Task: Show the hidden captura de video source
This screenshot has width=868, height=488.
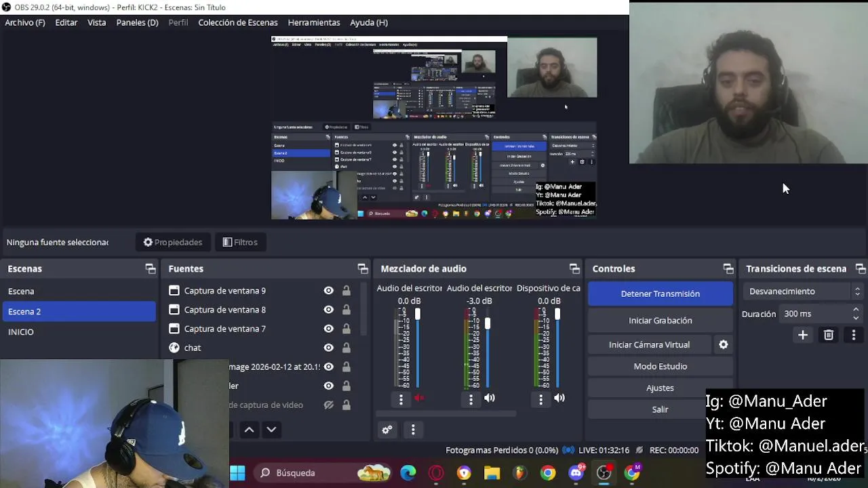Action: [x=328, y=405]
